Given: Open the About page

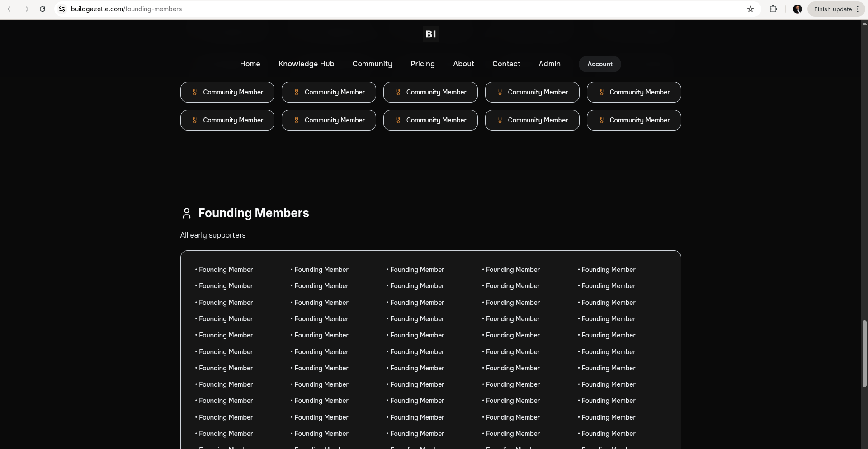Looking at the screenshot, I should pyautogui.click(x=464, y=64).
